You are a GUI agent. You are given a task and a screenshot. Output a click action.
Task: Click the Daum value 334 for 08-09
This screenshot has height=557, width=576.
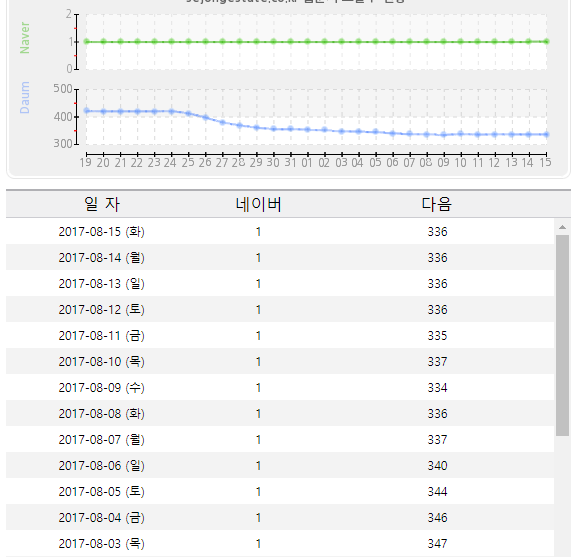[437, 388]
